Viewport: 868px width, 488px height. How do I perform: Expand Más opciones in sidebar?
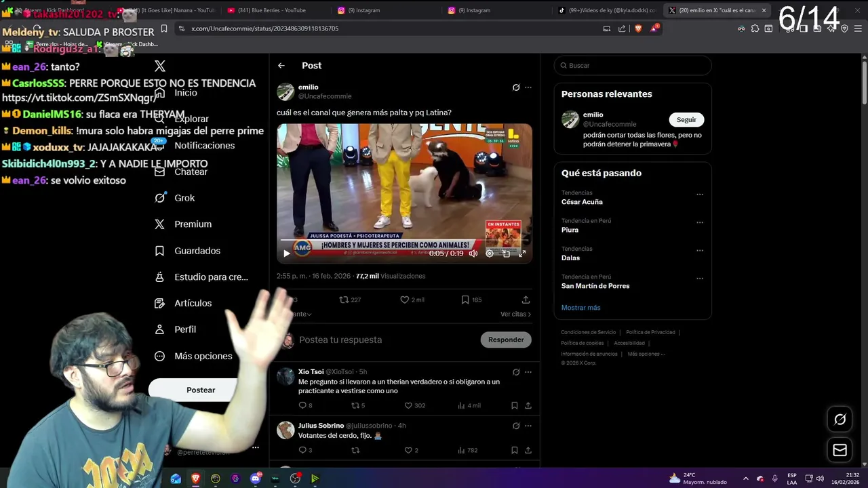pos(193,356)
